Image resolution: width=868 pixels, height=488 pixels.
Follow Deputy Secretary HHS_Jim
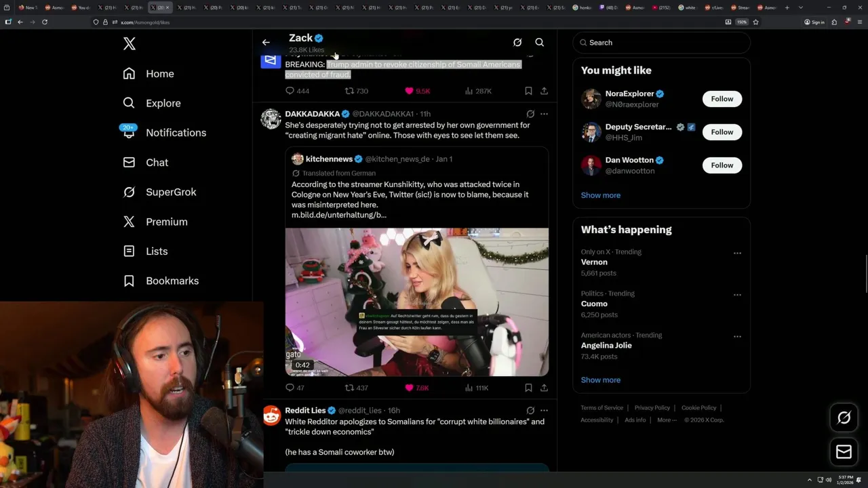coord(722,132)
